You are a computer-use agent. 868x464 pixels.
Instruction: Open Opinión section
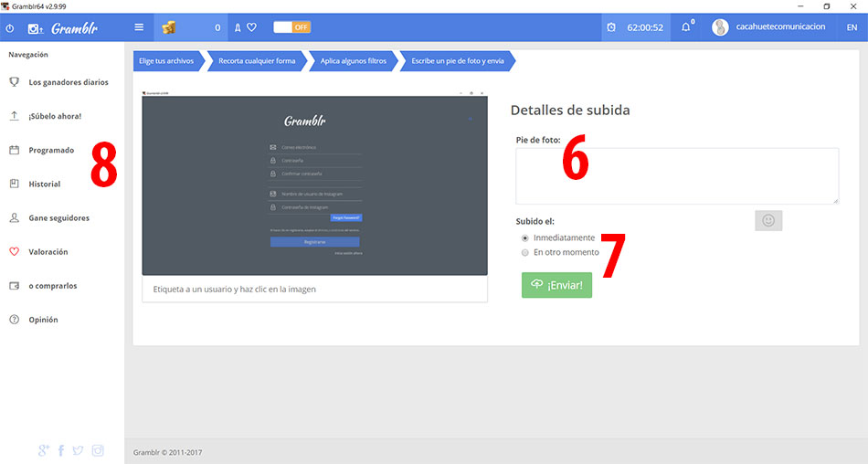tap(43, 320)
